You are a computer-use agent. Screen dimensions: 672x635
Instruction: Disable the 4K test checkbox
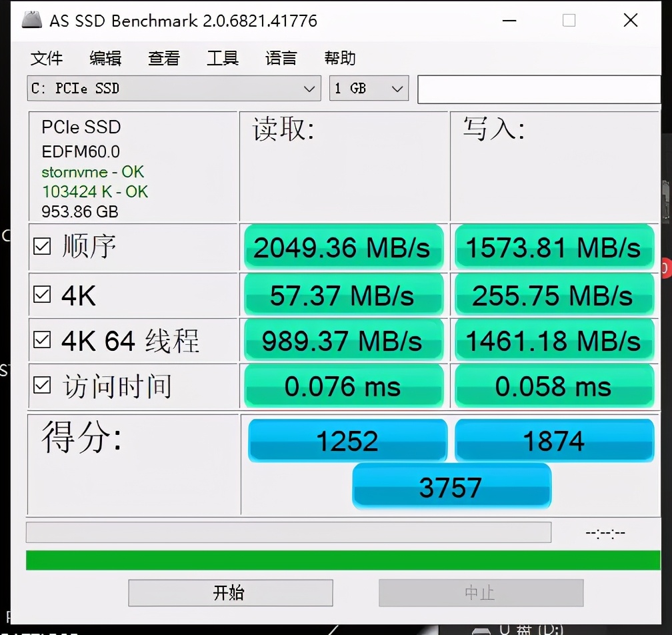[41, 293]
